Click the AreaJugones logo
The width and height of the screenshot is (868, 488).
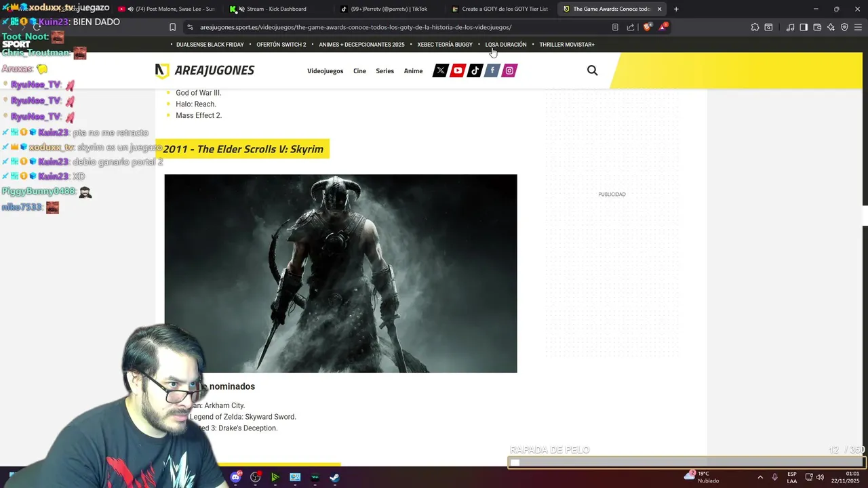coord(205,70)
